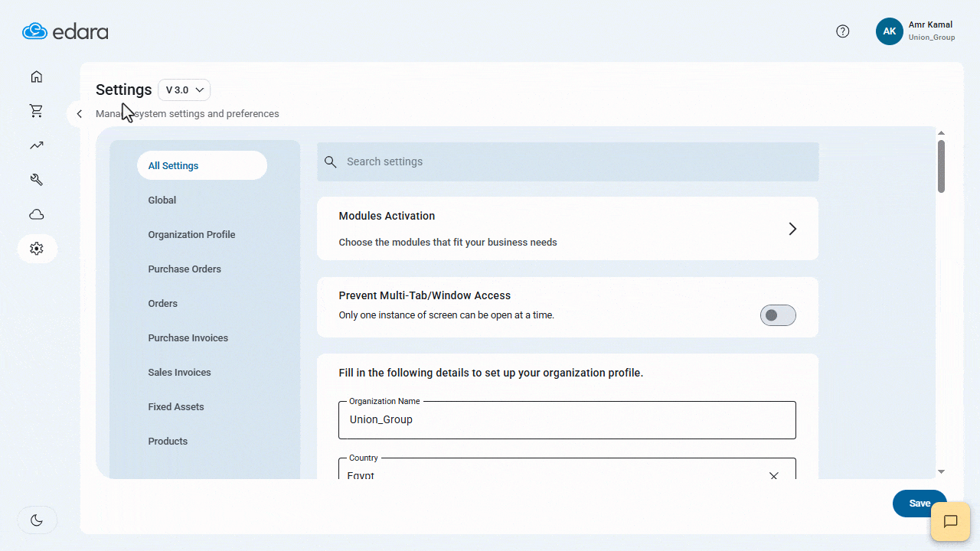Image resolution: width=980 pixels, height=551 pixels.
Task: Clear the Country field with X icon
Action: coord(773,475)
